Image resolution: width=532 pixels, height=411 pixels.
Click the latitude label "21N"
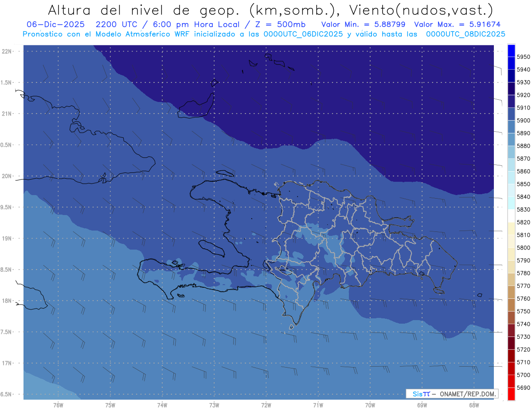point(7,114)
